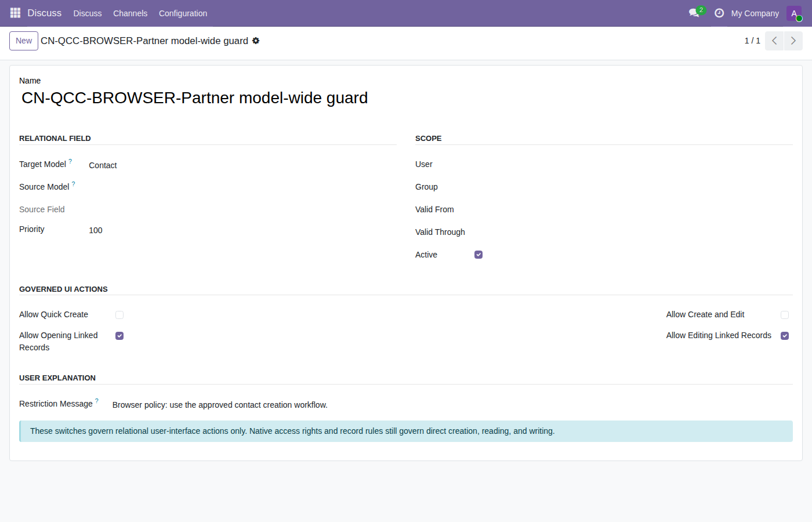The image size is (812, 522).
Task: Open the Valid Through date picker
Action: 633,233
